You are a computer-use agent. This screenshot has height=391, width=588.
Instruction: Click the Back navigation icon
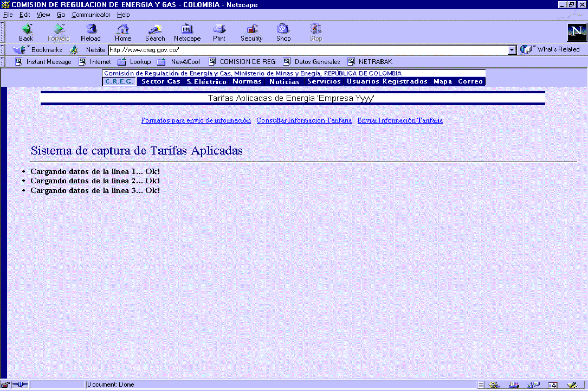tap(26, 31)
